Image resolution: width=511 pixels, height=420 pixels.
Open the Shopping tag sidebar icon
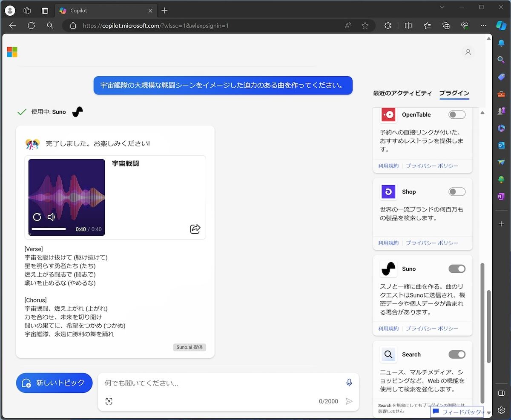tap(501, 77)
